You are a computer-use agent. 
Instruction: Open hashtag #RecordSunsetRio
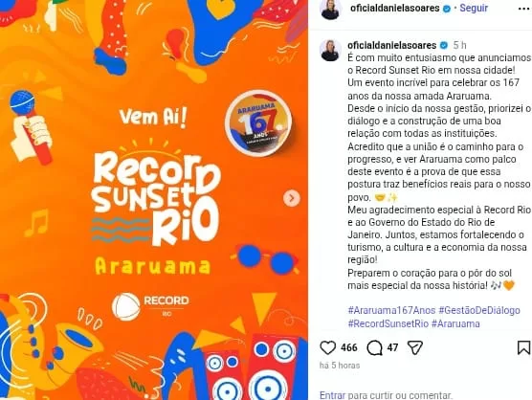point(388,323)
